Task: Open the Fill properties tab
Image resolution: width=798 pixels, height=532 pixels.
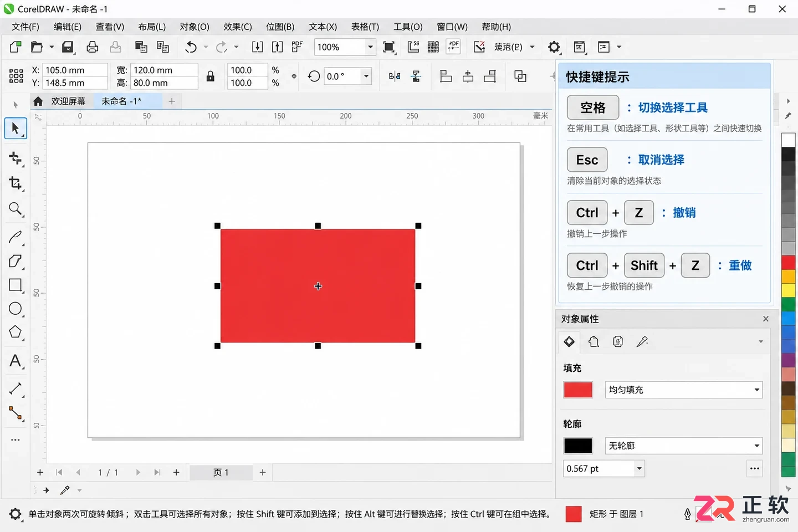Action: [x=569, y=341]
